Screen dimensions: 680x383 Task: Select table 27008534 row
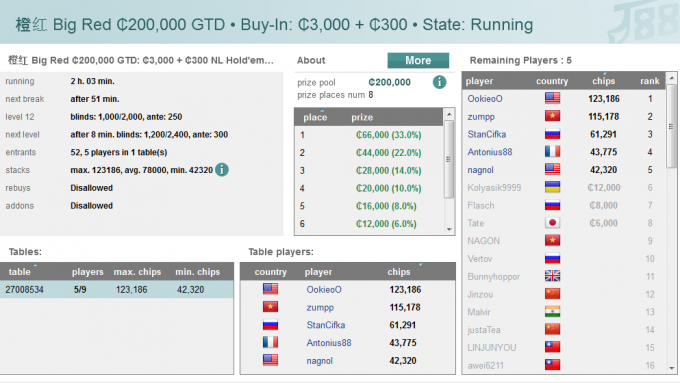[117, 289]
